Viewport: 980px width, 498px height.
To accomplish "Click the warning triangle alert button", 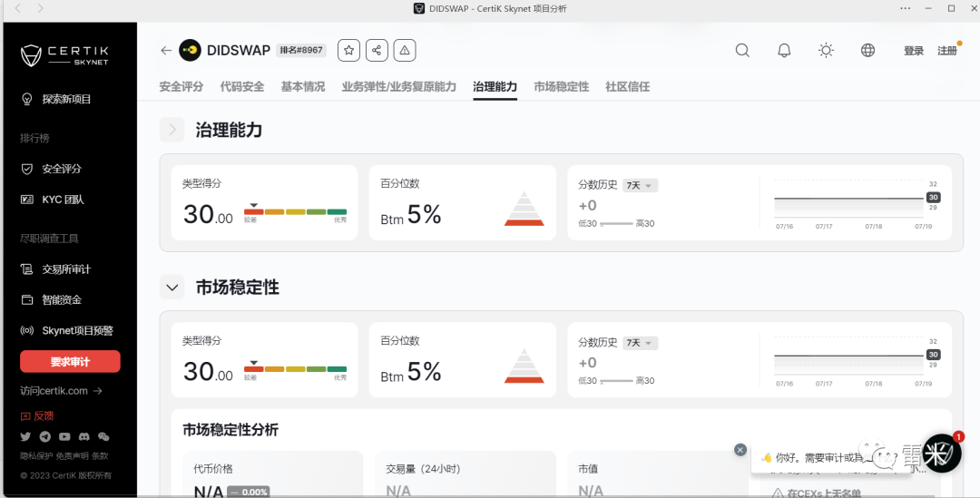I will click(405, 50).
